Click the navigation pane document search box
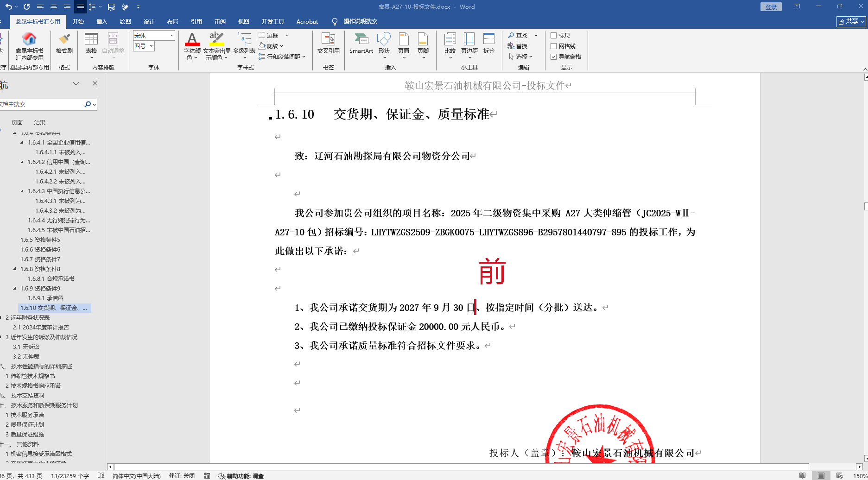The width and height of the screenshot is (868, 480). coord(41,104)
